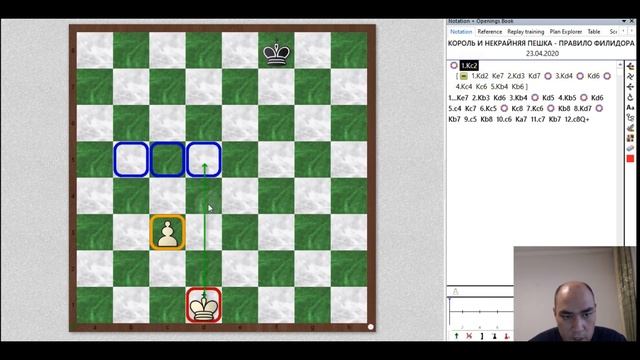640x360 pixels.
Task: Click the circle marker after 6.Kc5
Action: point(504,109)
